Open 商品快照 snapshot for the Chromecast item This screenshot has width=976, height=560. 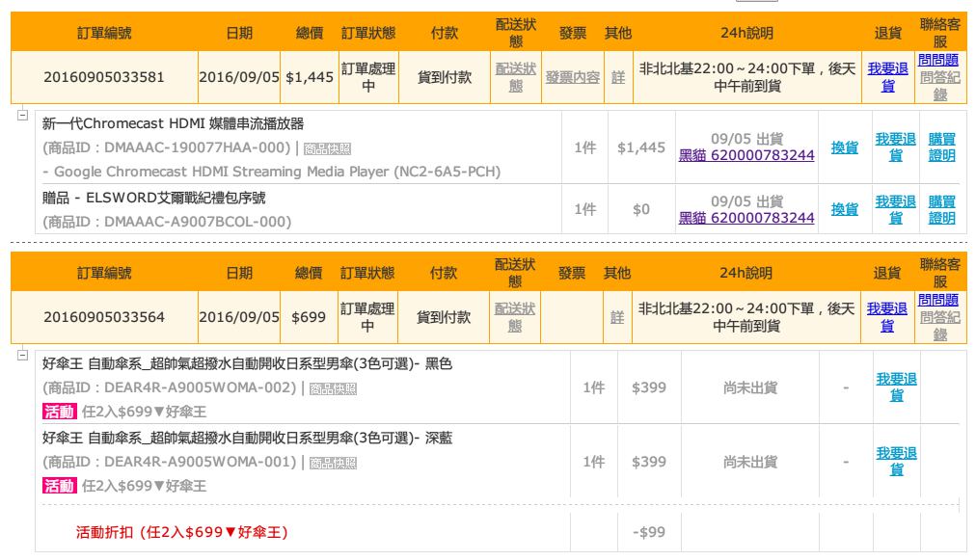coord(327,148)
